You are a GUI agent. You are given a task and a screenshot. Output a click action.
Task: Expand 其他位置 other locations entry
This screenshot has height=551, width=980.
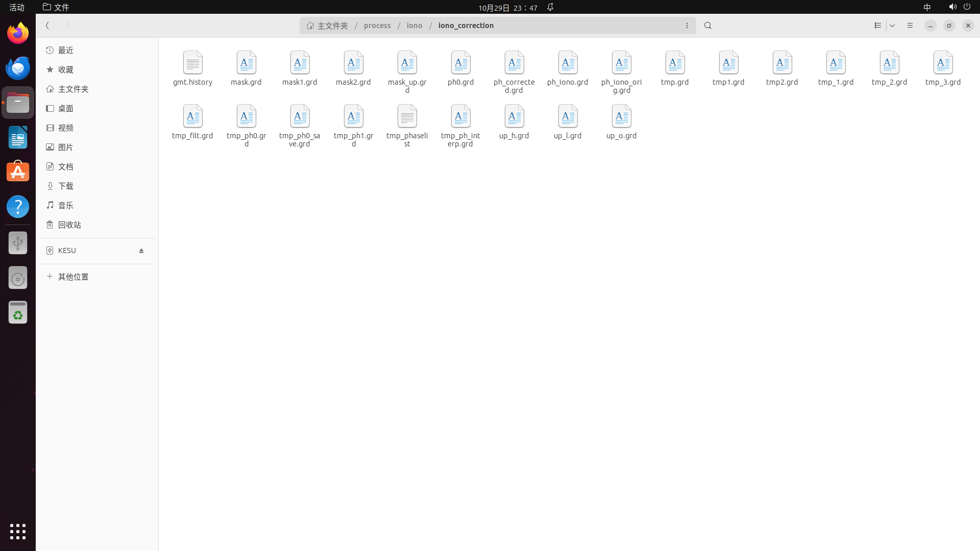pyautogui.click(x=73, y=277)
